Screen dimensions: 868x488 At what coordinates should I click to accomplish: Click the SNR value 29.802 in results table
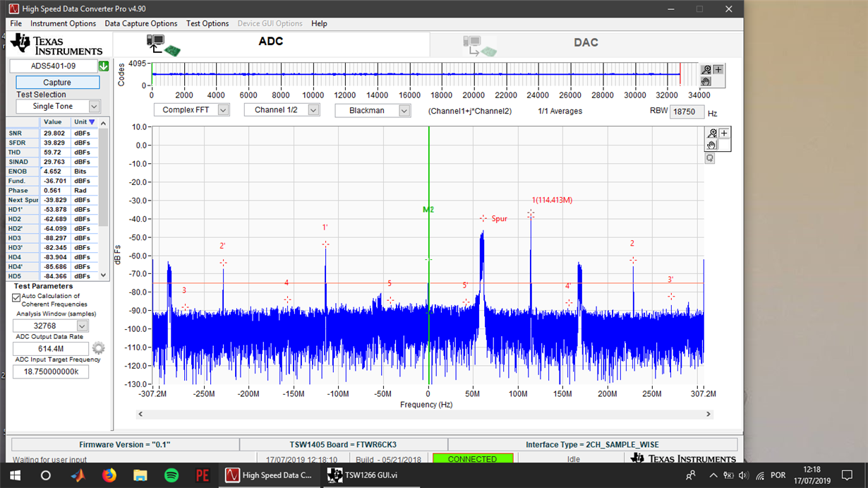(54, 133)
